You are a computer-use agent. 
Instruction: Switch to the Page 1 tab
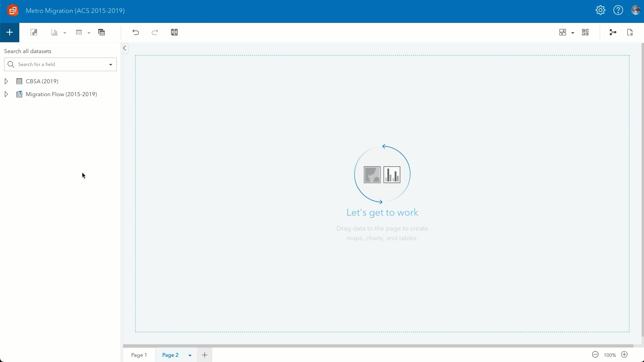pos(139,355)
